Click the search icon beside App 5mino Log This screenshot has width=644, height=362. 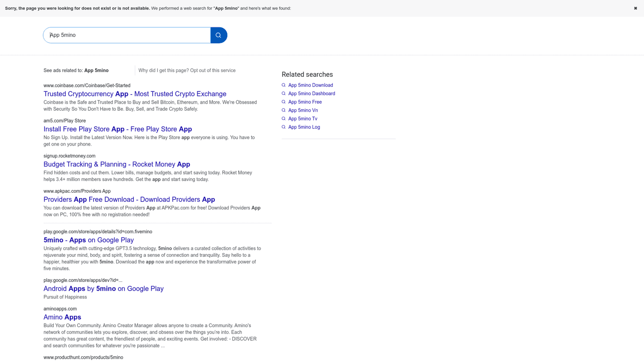(x=283, y=127)
